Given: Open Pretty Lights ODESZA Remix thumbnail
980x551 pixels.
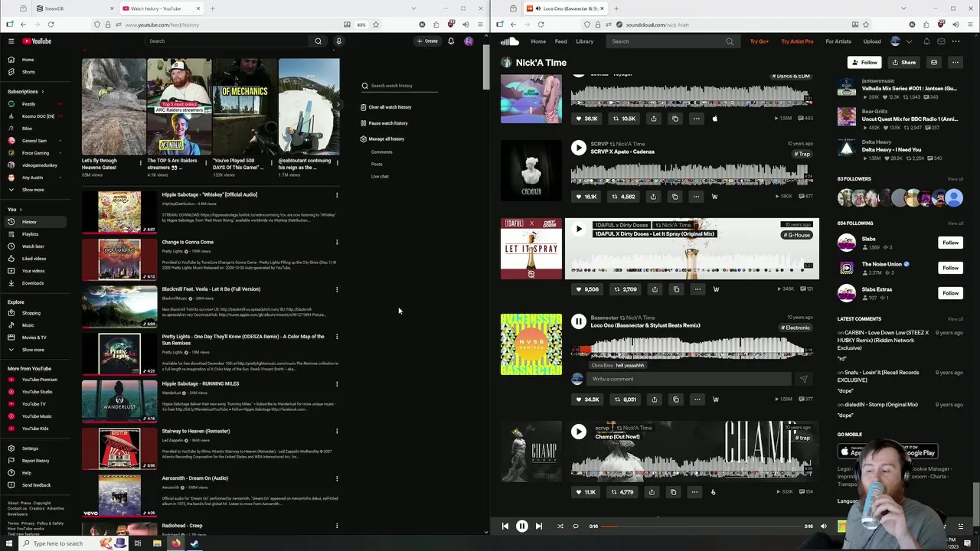Looking at the screenshot, I should (x=119, y=354).
